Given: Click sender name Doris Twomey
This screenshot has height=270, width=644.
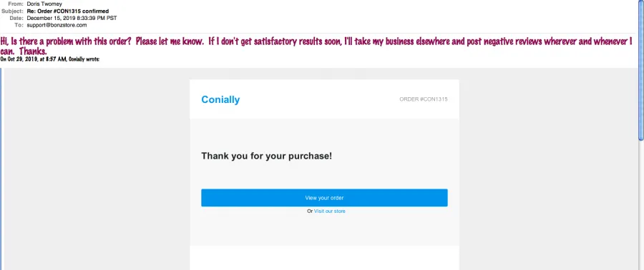Looking at the screenshot, I should [x=44, y=4].
